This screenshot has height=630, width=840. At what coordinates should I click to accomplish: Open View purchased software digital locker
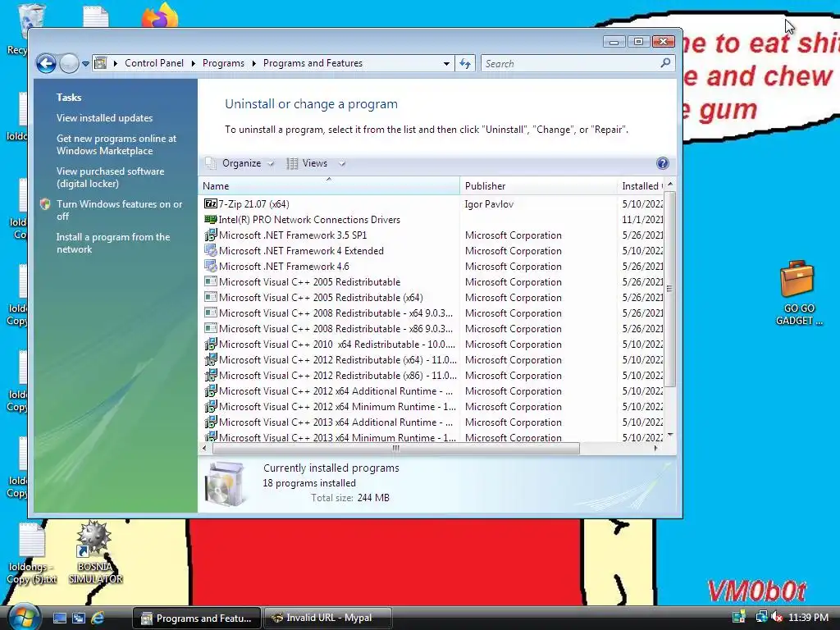[111, 177]
